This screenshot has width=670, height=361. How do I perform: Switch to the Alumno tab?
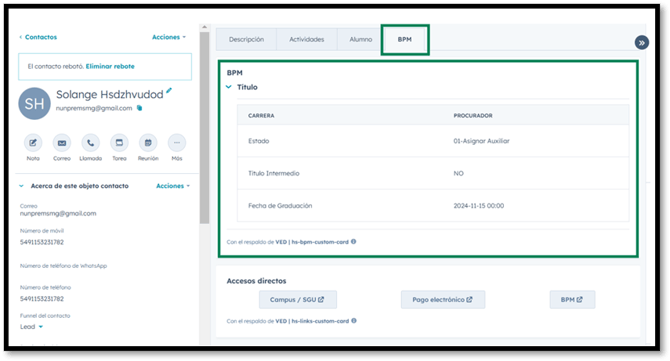click(361, 39)
